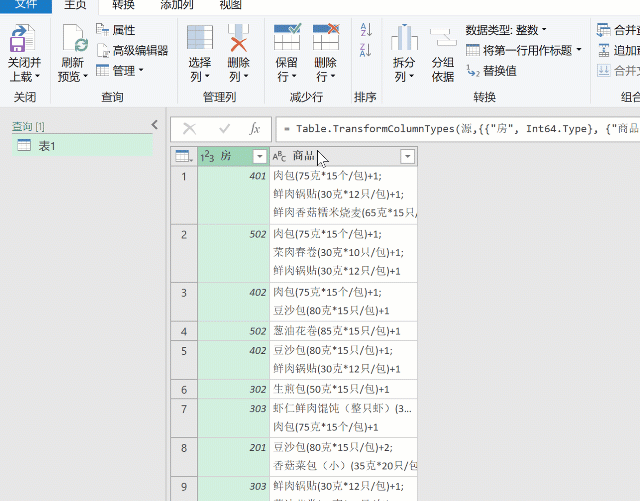Click the ABC data type icon of 商品 column
Screen dimensions: 640x501
point(280,156)
